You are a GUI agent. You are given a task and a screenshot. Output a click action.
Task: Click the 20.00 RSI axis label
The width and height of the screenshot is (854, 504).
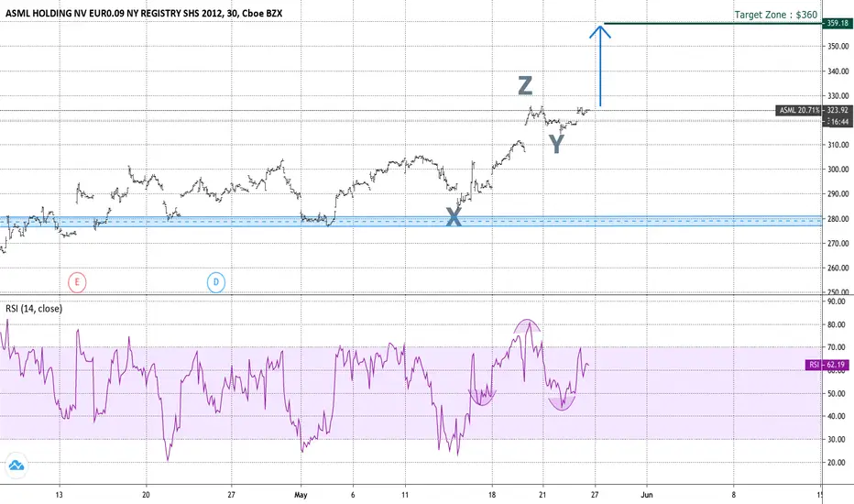coord(838,463)
